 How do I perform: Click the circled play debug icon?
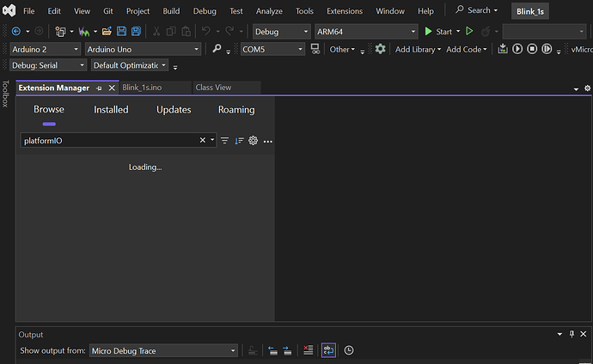517,49
